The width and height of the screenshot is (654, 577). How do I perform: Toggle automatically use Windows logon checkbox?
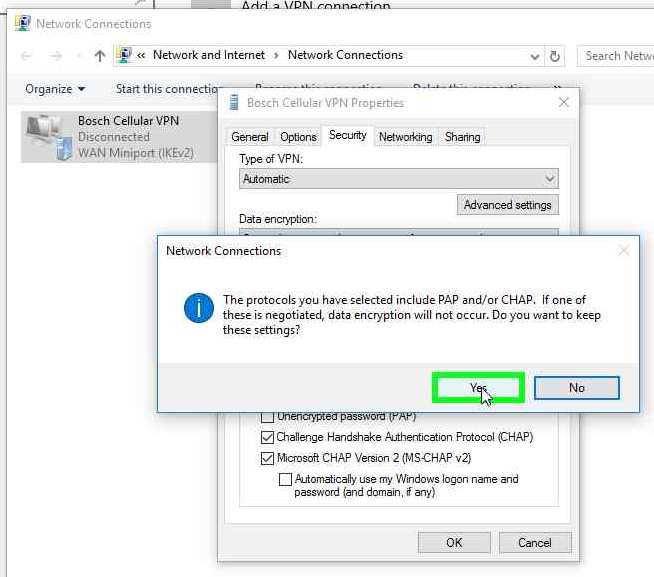(285, 479)
